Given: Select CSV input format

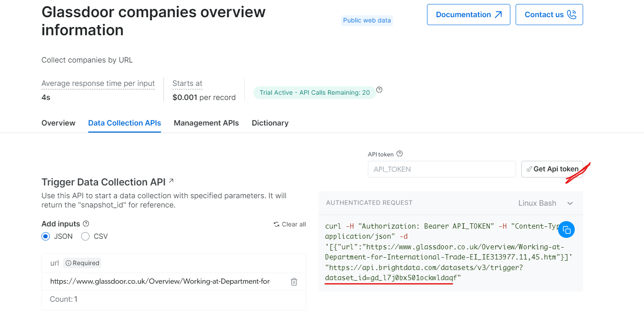Looking at the screenshot, I should coord(85,236).
